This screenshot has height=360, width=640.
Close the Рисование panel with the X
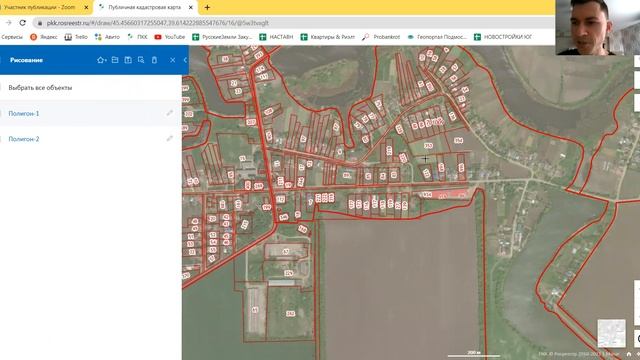173,60
